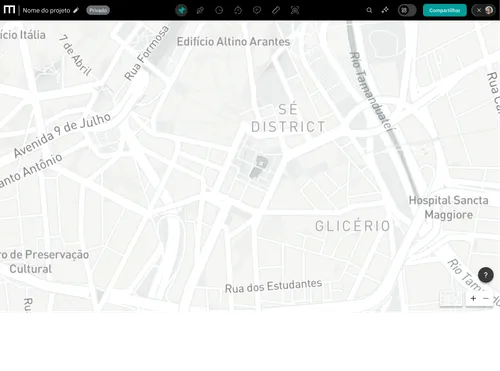
Task: Open the map style thumbnail
Action: [x=451, y=299]
